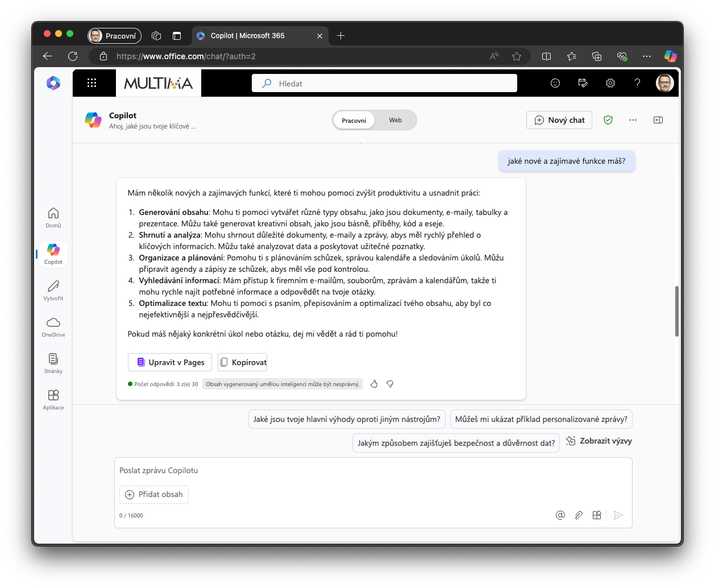Dislike the response with thumbs down

pos(390,384)
